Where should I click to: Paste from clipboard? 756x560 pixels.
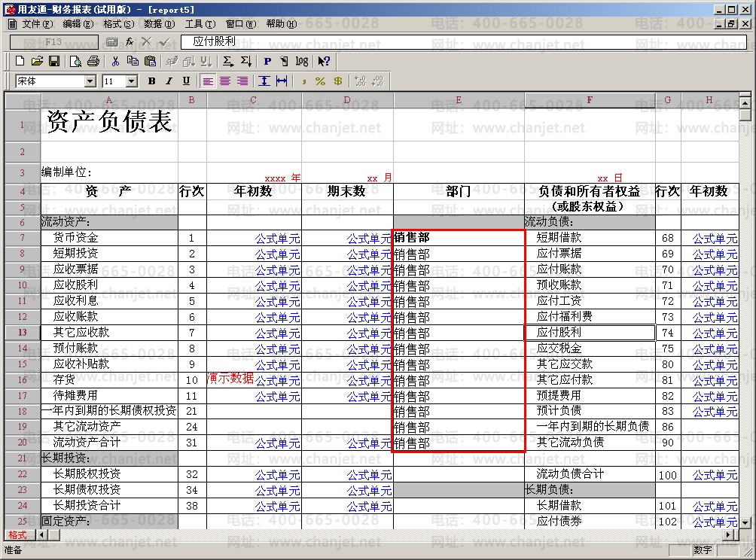(151, 61)
